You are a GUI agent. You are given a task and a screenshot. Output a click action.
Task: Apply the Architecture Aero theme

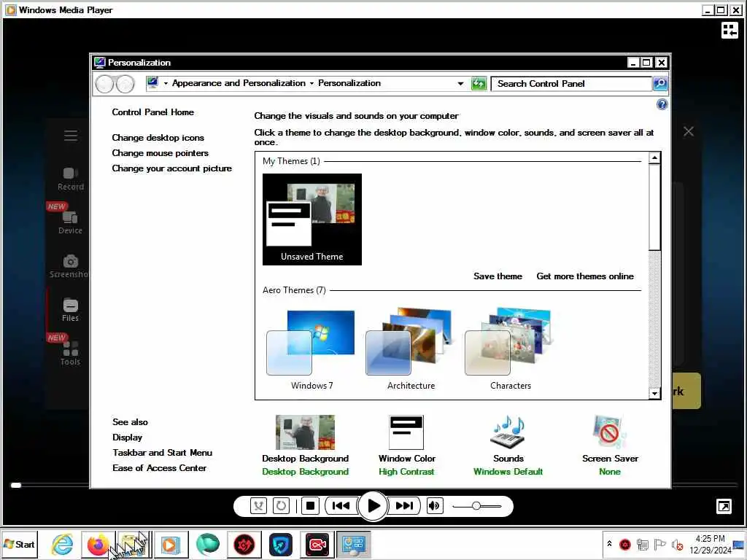[411, 349]
